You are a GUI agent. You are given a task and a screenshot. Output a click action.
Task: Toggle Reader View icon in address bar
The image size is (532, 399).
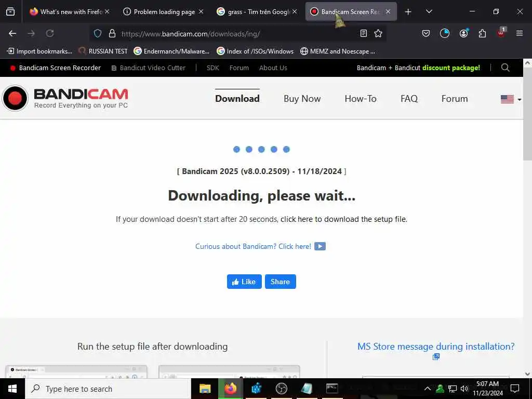(363, 33)
